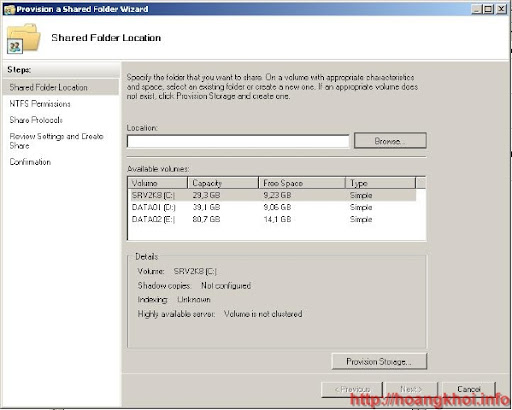Open the Browse folder dialog

[x=390, y=141]
